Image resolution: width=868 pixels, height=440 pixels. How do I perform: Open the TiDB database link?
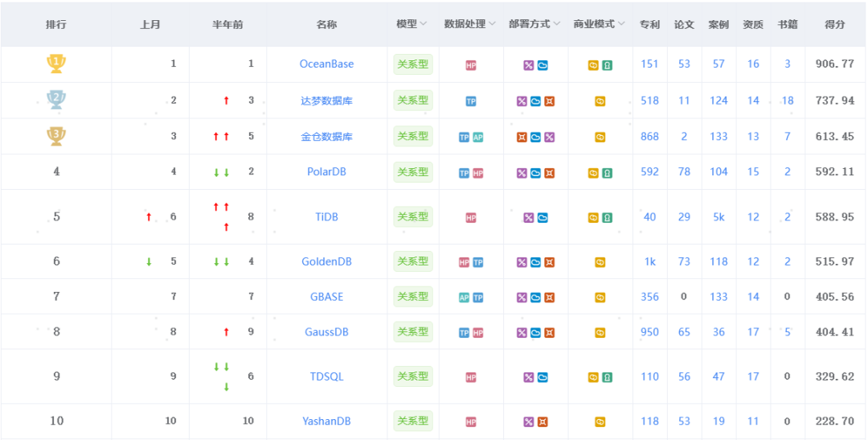tap(326, 216)
